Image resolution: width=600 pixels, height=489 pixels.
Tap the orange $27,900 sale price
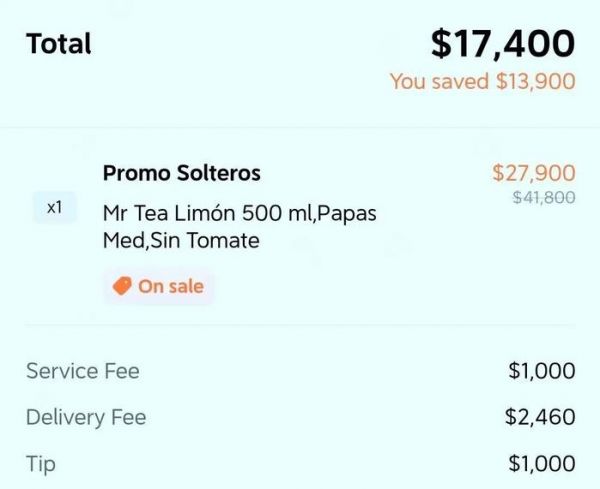[533, 173]
